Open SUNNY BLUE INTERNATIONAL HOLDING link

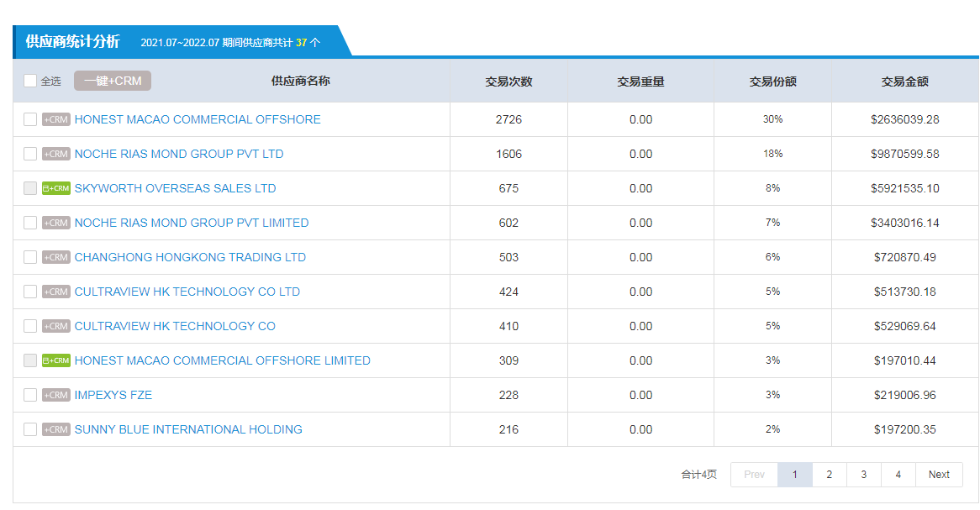pyautogui.click(x=188, y=429)
